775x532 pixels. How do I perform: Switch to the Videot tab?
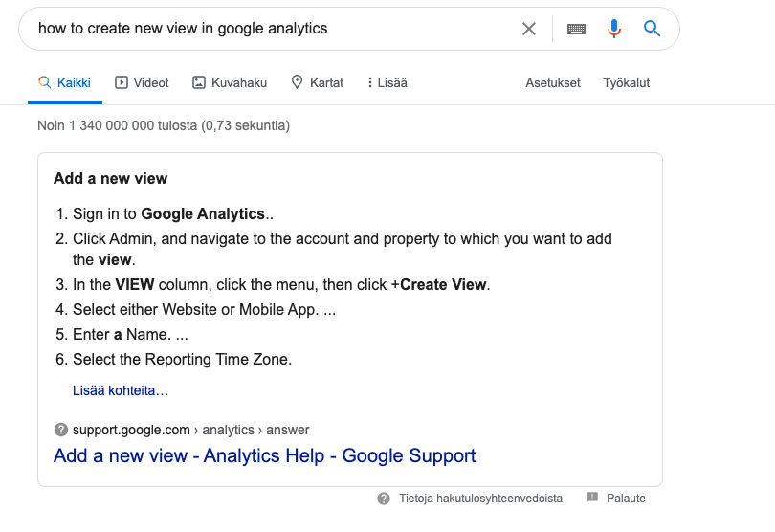click(142, 82)
